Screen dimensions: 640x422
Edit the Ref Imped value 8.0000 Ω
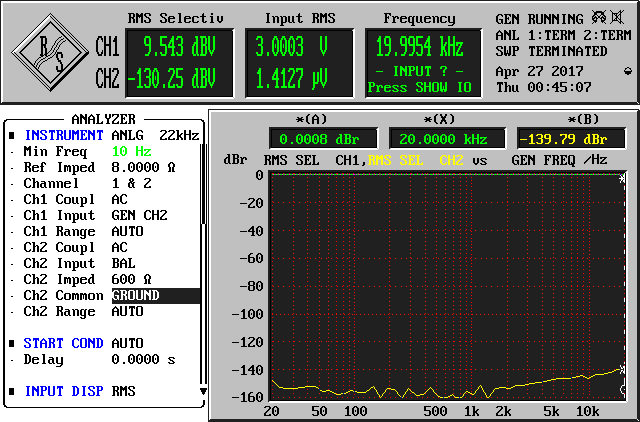point(143,168)
